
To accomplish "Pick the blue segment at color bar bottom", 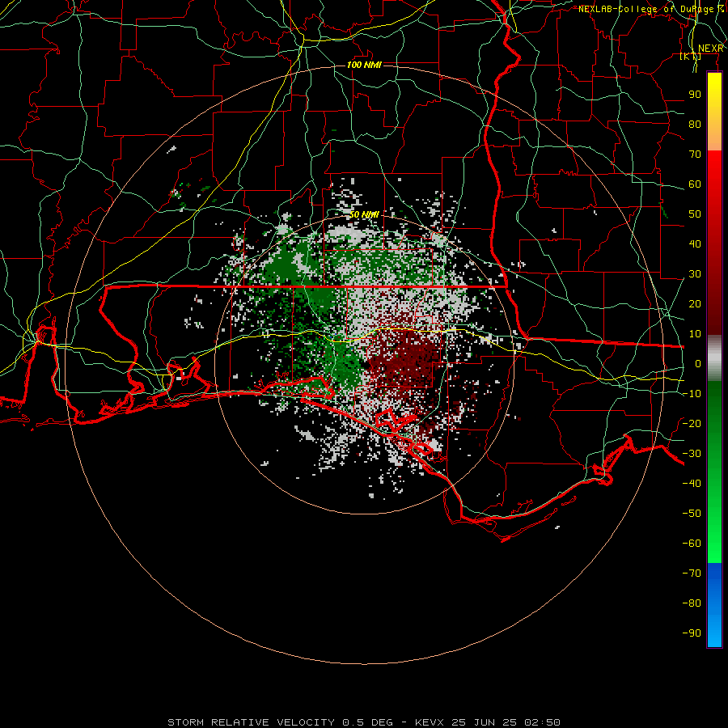I will (x=714, y=605).
